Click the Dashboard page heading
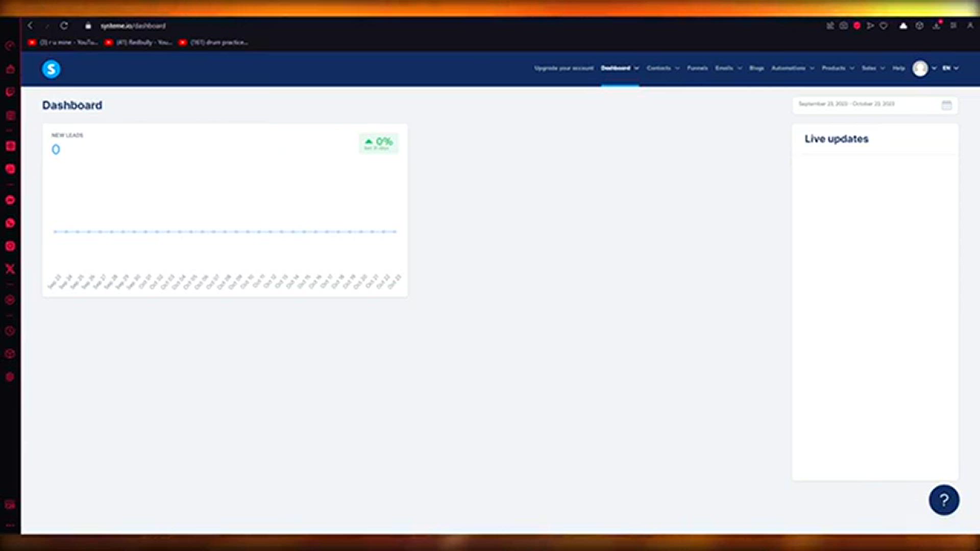Image resolution: width=980 pixels, height=551 pixels. click(x=72, y=105)
